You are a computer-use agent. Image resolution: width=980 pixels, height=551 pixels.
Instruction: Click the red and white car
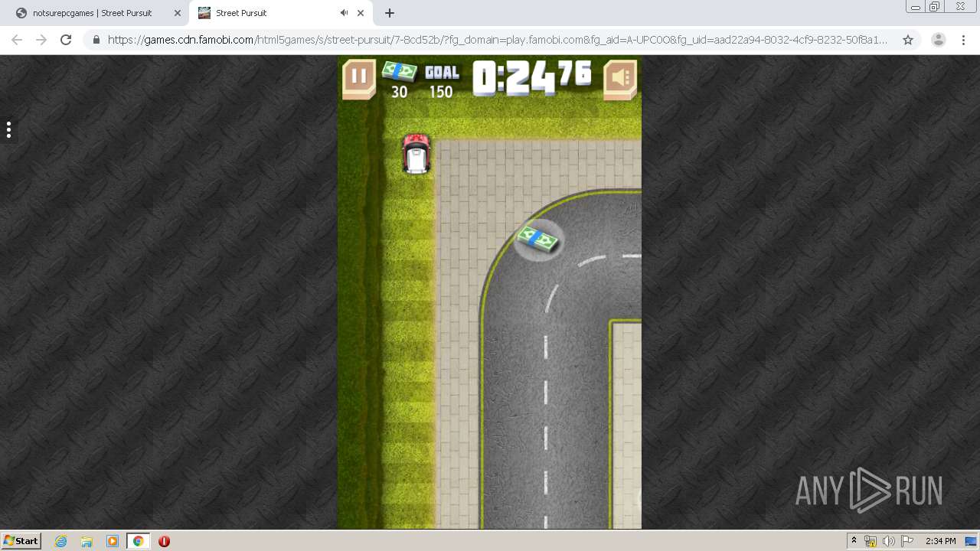[416, 154]
